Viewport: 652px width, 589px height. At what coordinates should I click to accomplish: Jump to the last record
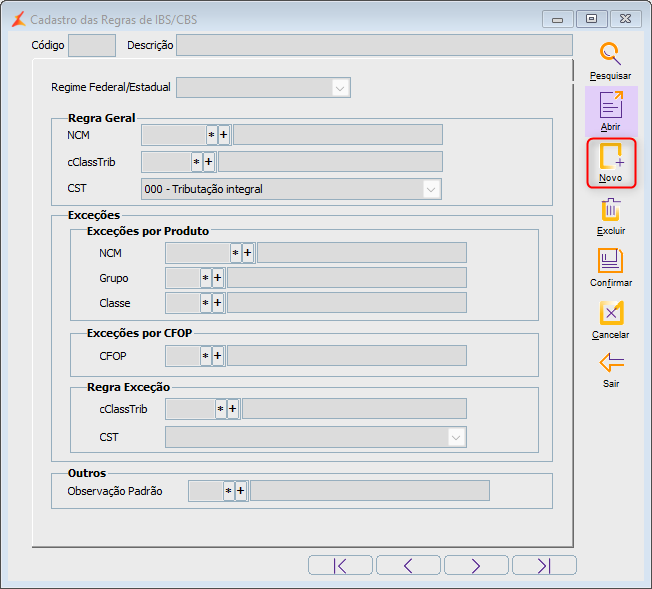pos(544,566)
